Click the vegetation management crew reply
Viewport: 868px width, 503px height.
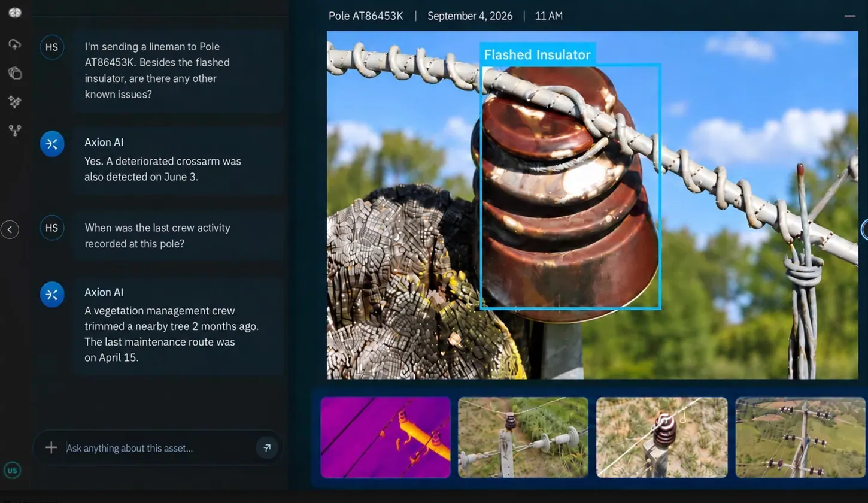(x=178, y=325)
